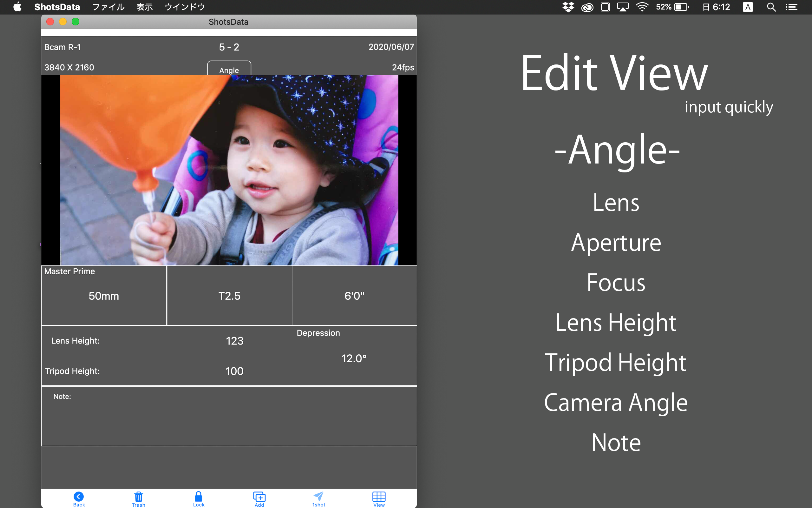This screenshot has width=812, height=508.
Task: Open the ShotsData application menu
Action: click(x=57, y=7)
